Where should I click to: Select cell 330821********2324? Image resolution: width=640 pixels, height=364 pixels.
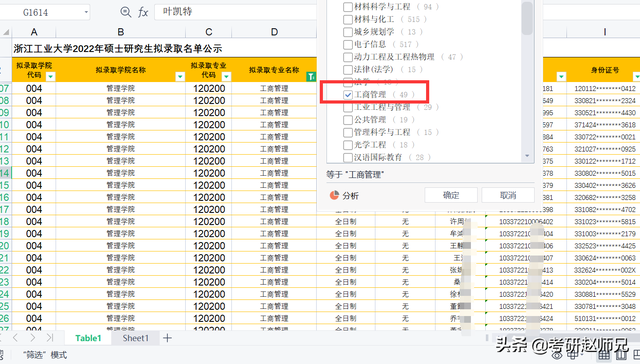coord(605,100)
